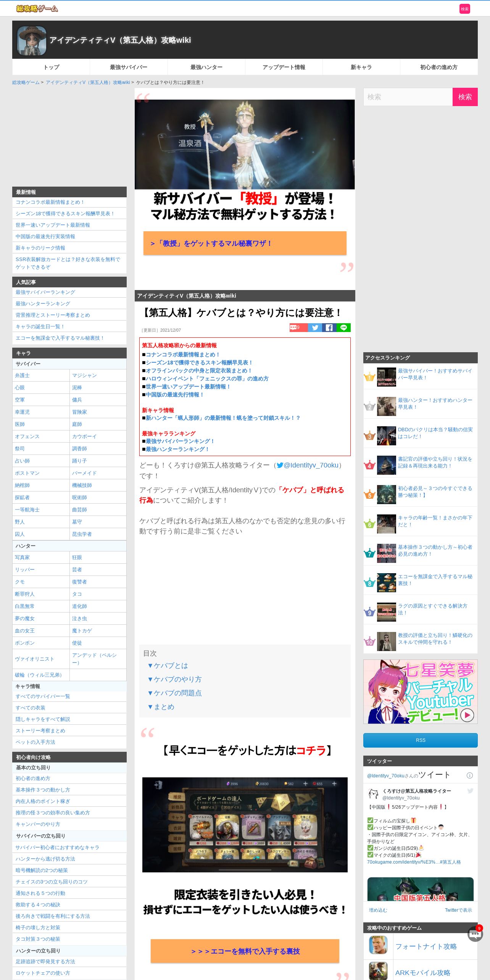Screen dimensions: 490x980
Task: Click 埋め込む link in Twitter widget
Action: pyautogui.click(x=378, y=910)
